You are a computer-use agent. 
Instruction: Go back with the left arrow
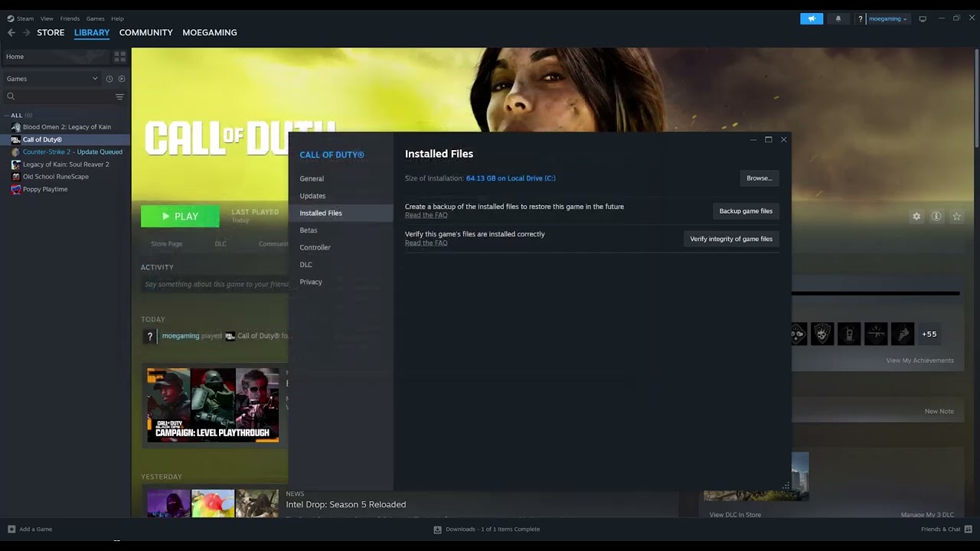[11, 33]
